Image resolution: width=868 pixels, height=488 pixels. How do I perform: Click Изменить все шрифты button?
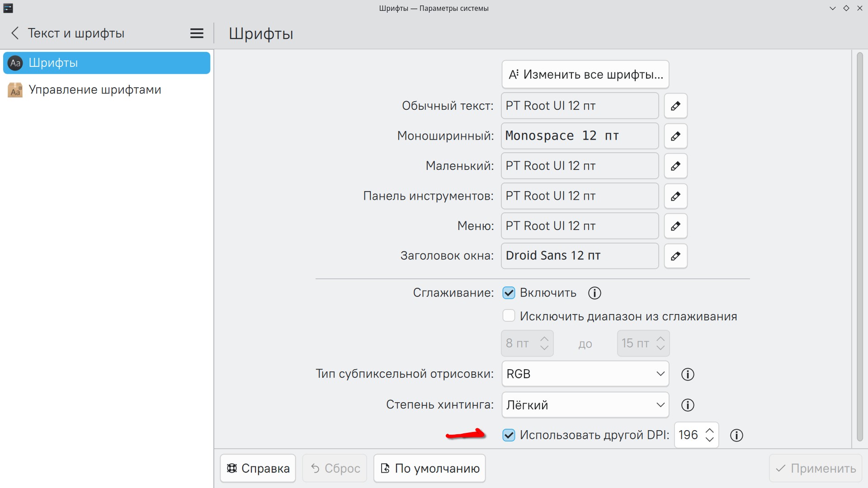click(x=585, y=75)
